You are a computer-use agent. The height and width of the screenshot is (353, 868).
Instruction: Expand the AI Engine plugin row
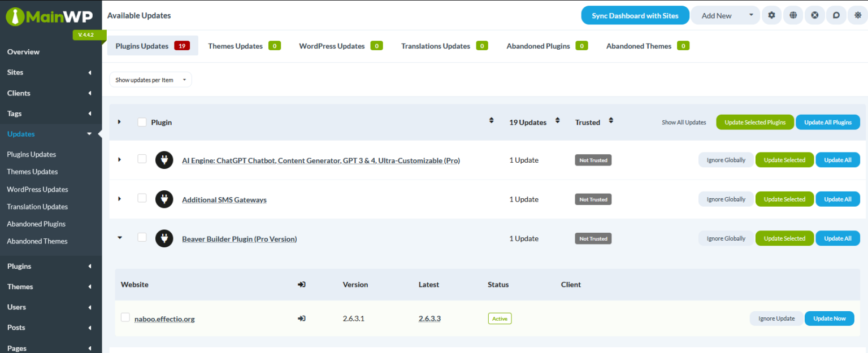point(119,160)
